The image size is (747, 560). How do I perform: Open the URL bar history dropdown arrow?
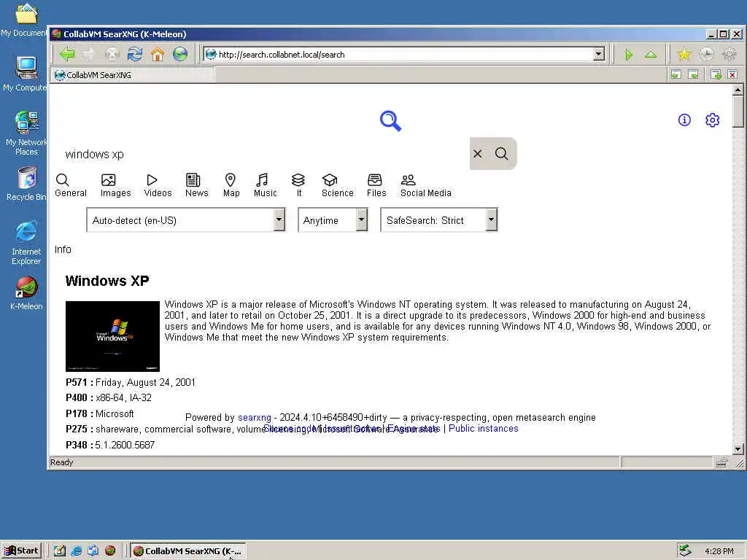tap(599, 54)
